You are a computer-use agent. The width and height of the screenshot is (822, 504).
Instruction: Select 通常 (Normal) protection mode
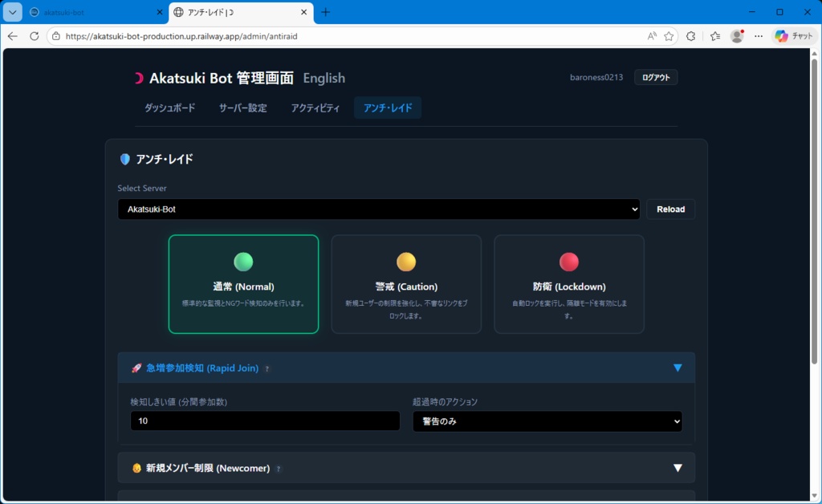pyautogui.click(x=243, y=284)
